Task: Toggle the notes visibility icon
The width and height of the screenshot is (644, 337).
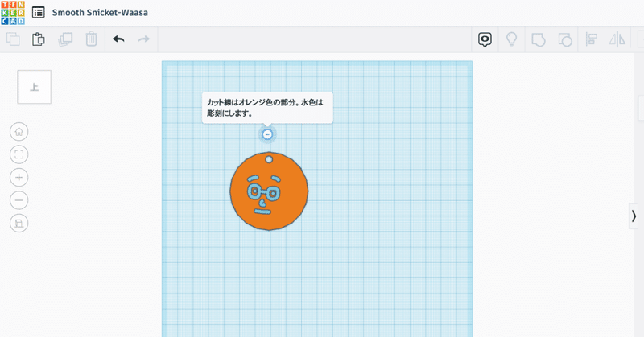Action: [x=485, y=39]
